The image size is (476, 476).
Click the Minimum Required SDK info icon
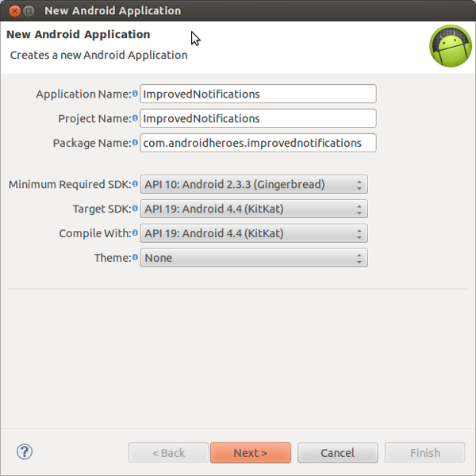[x=135, y=184]
